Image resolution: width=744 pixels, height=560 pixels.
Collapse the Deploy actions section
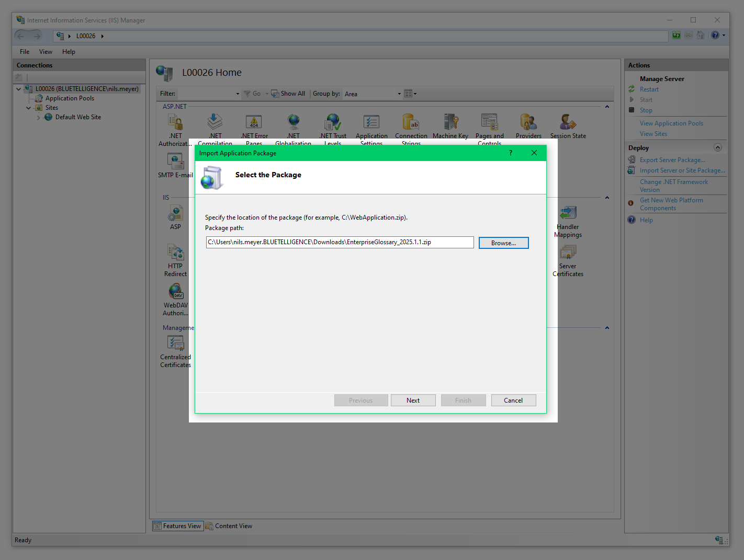[718, 148]
